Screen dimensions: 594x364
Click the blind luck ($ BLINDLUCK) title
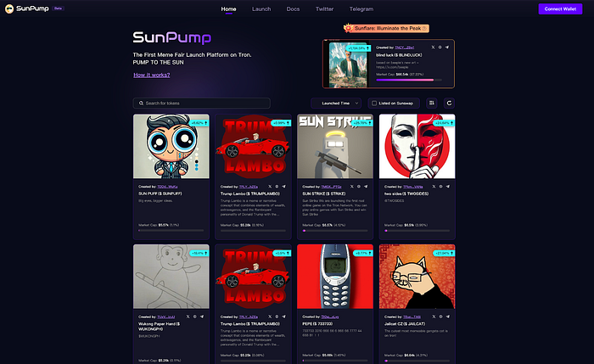[x=399, y=55]
